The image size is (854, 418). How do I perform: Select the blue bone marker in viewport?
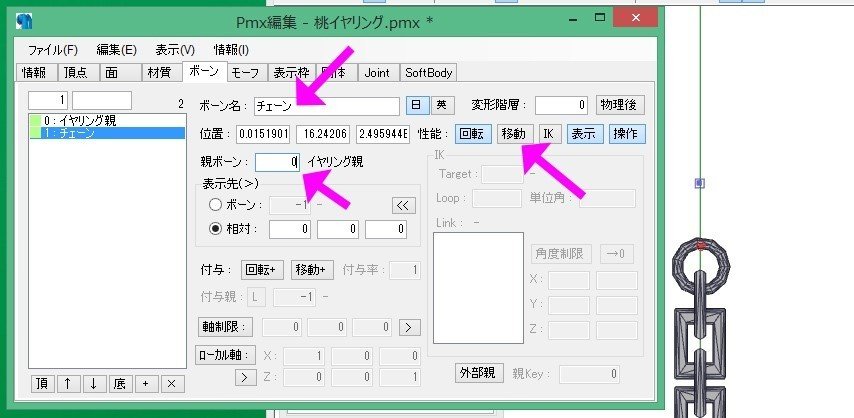tap(700, 184)
